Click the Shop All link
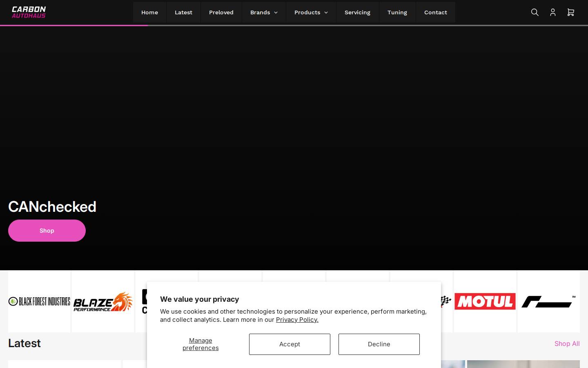588x368 pixels. pos(567,343)
